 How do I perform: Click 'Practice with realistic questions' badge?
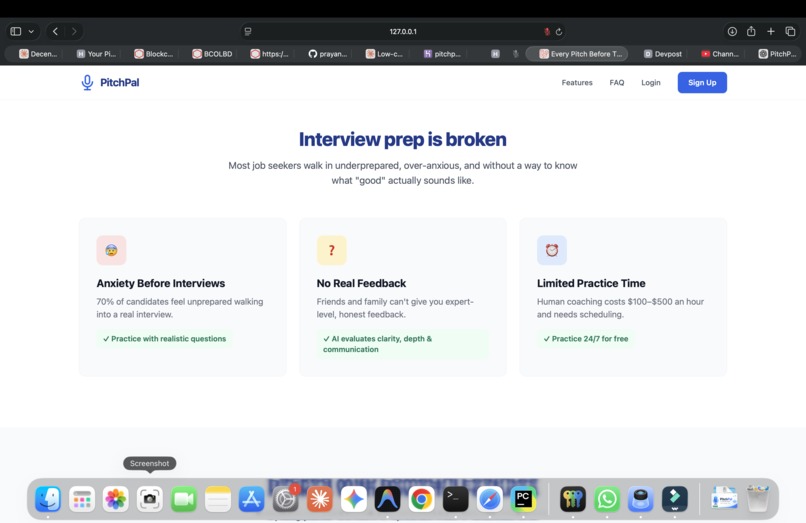pos(164,339)
